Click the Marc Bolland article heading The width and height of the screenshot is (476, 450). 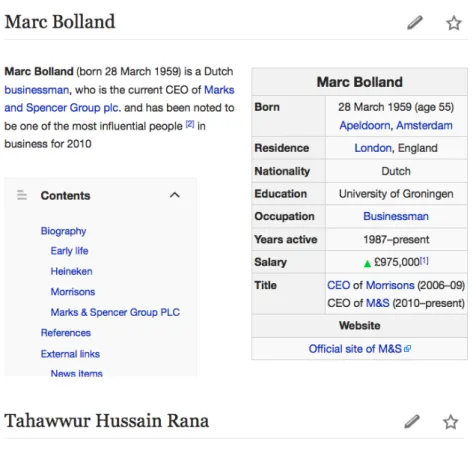pyautogui.click(x=60, y=22)
